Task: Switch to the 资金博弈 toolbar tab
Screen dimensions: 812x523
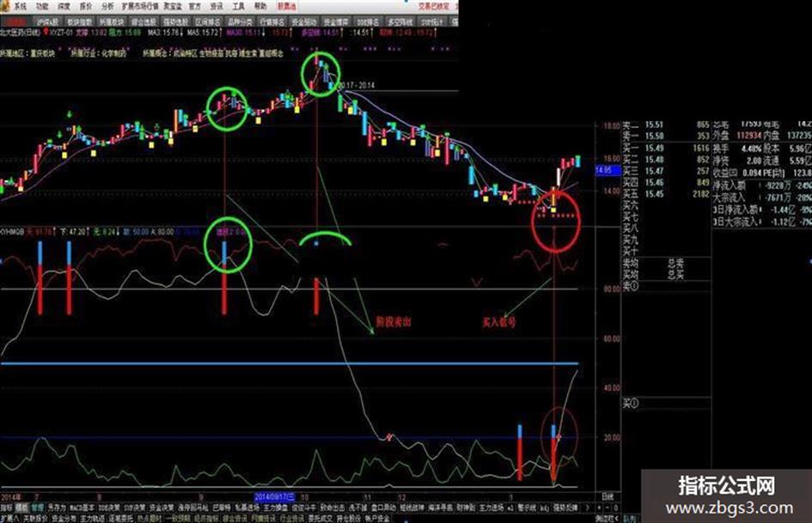Action: 336,21
